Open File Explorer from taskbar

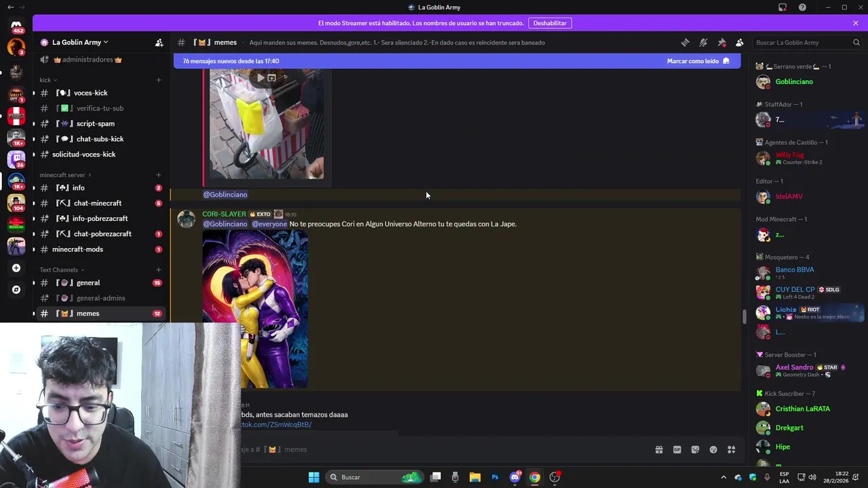475,477
